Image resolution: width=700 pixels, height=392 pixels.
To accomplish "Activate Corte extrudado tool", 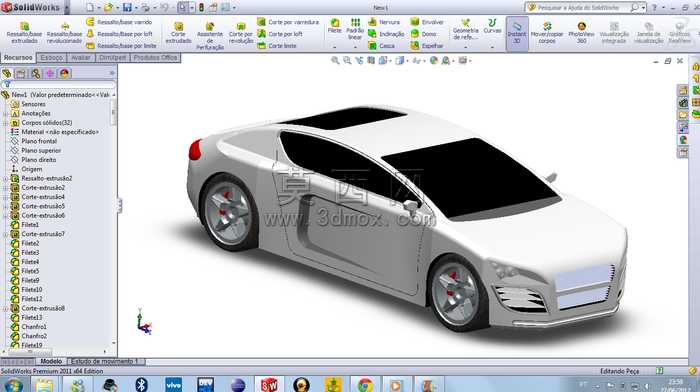I will [x=178, y=33].
